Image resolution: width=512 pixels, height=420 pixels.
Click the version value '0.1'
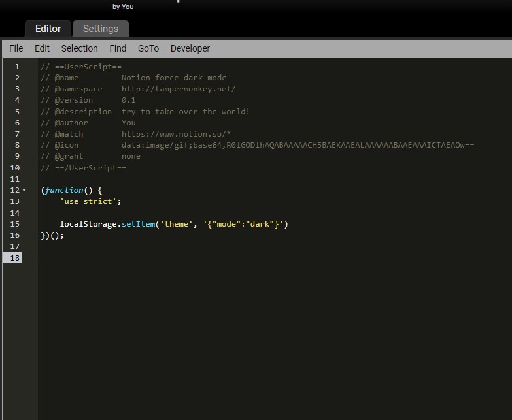point(128,100)
